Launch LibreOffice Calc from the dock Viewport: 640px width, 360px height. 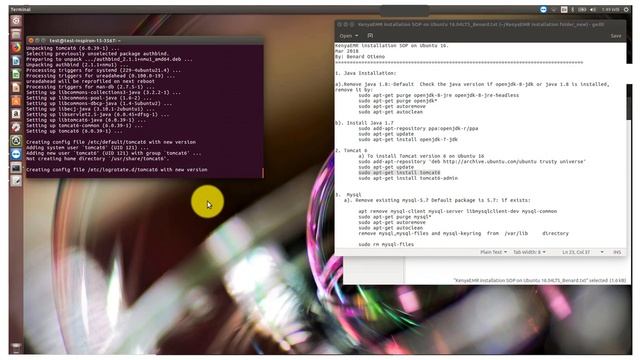pyautogui.click(x=16, y=74)
